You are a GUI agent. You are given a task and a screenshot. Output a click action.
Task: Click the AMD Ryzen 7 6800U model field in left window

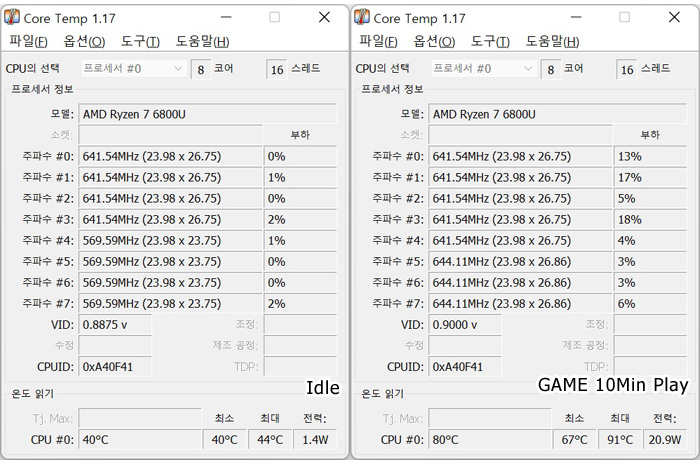click(208, 114)
